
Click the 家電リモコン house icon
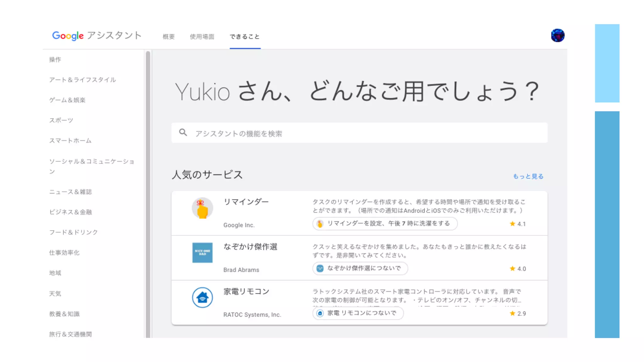(202, 297)
